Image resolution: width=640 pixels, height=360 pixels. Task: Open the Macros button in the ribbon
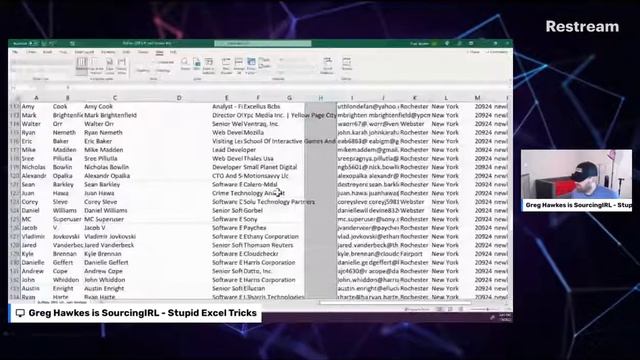(x=347, y=64)
